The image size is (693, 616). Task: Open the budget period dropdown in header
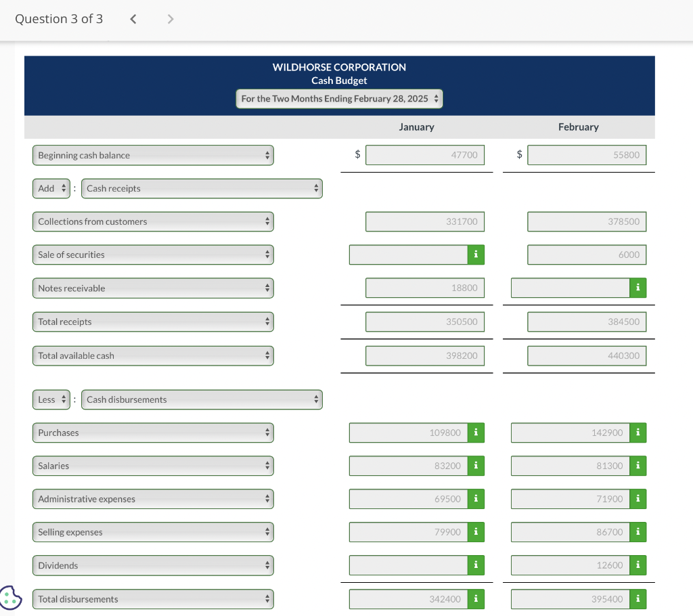click(339, 99)
